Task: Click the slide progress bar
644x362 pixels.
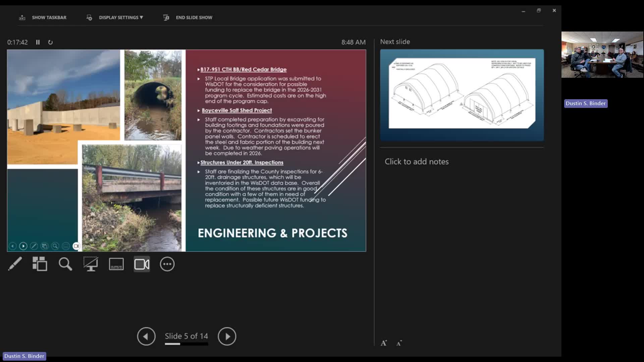Action: coord(186,344)
